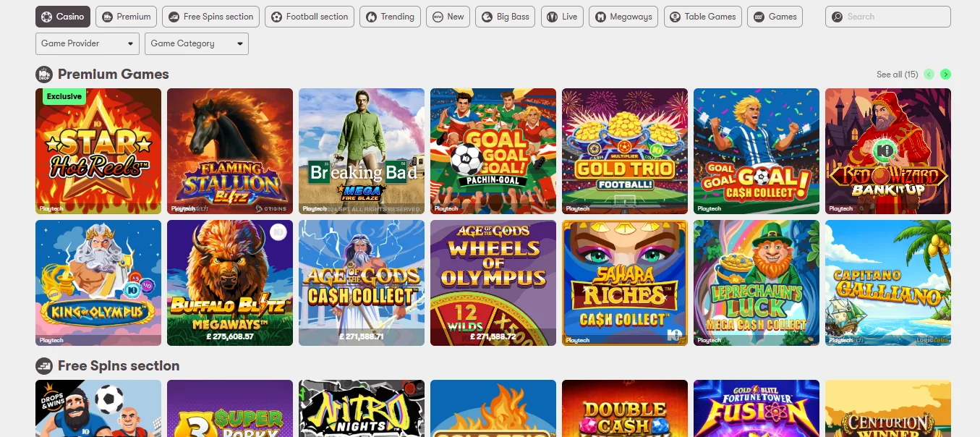
Task: Open Age of the Gods Cash Collect
Action: click(362, 283)
